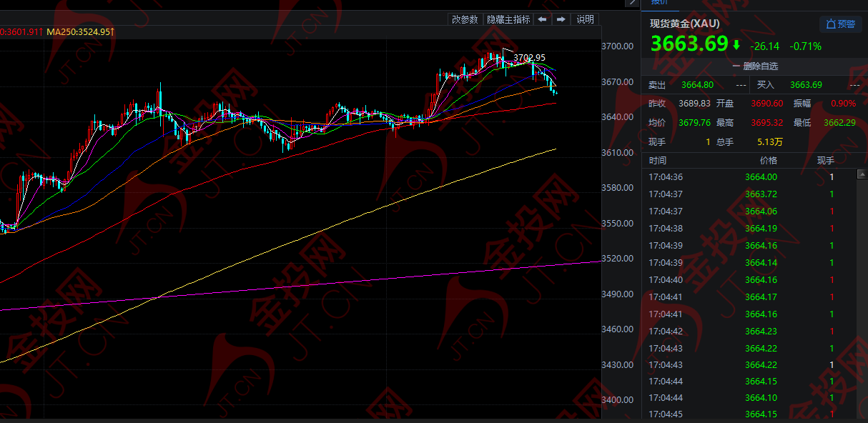Click the 现货黄金(XAU) title
Image resolution: width=868 pixels, height=423 pixels.
pos(684,24)
